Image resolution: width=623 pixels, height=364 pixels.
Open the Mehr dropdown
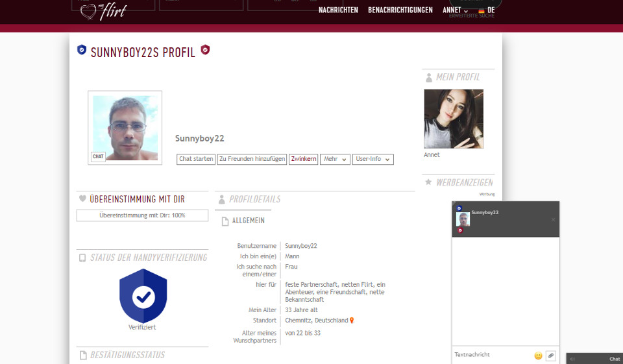(x=335, y=159)
